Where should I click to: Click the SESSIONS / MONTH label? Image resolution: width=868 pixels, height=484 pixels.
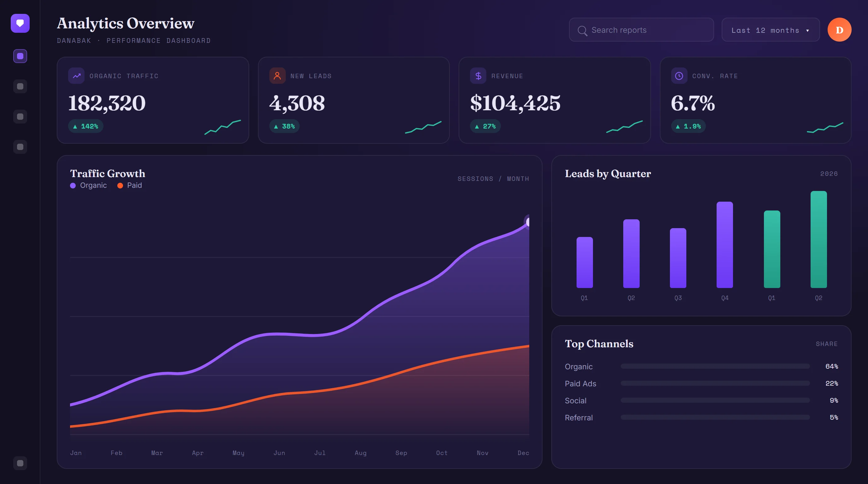(493, 179)
